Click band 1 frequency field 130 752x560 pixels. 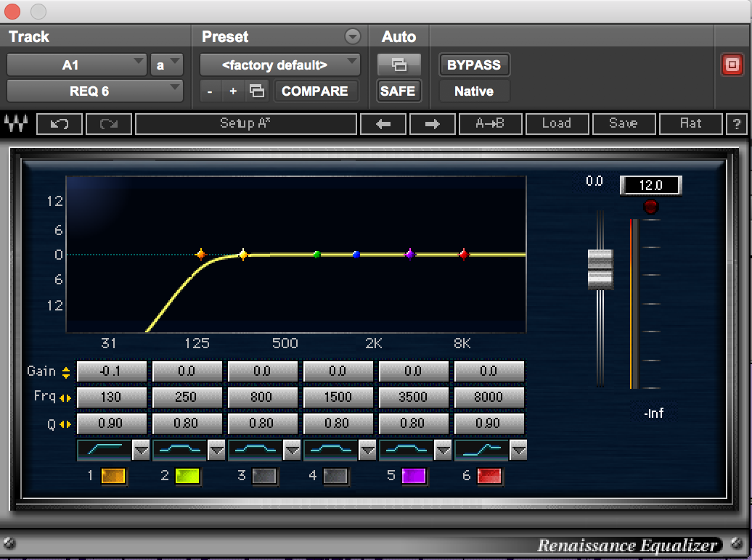(111, 398)
